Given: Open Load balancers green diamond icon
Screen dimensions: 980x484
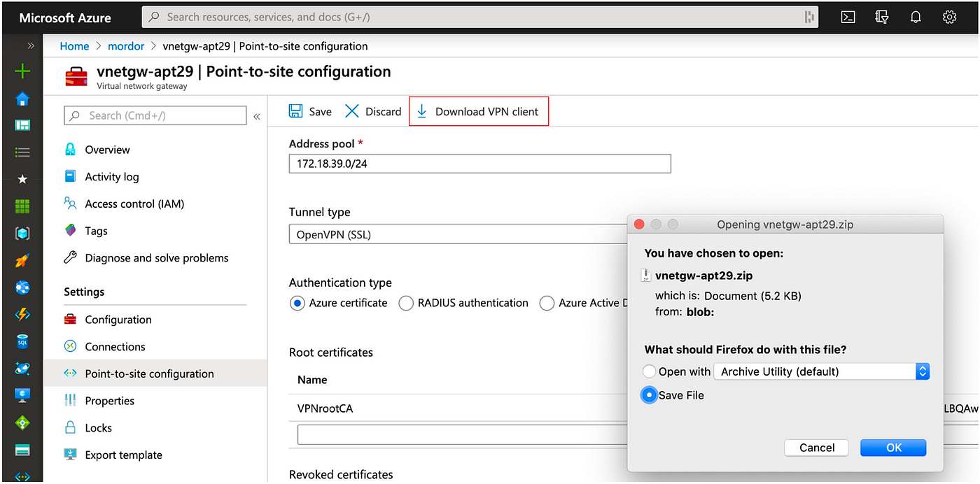Looking at the screenshot, I should [22, 422].
